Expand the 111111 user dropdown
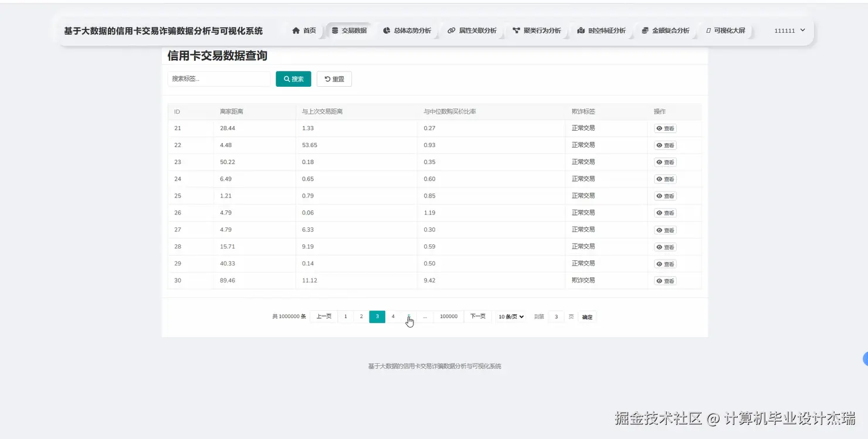868x439 pixels. click(789, 30)
